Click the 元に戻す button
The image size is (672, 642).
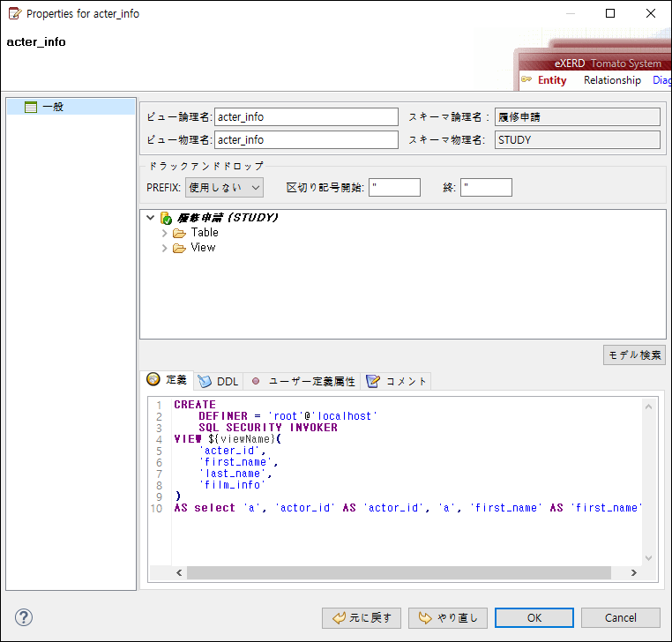pyautogui.click(x=362, y=618)
